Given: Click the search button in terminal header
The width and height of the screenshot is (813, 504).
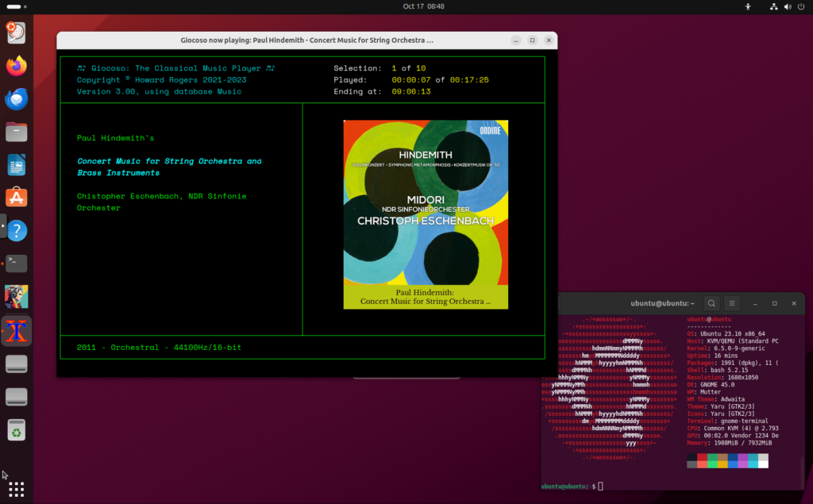Looking at the screenshot, I should pyautogui.click(x=711, y=303).
